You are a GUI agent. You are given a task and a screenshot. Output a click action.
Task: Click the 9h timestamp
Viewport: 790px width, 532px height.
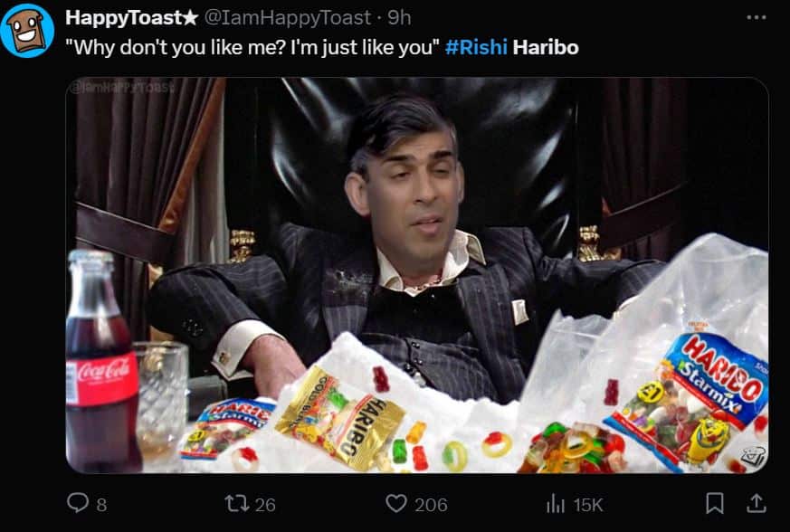pyautogui.click(x=399, y=18)
